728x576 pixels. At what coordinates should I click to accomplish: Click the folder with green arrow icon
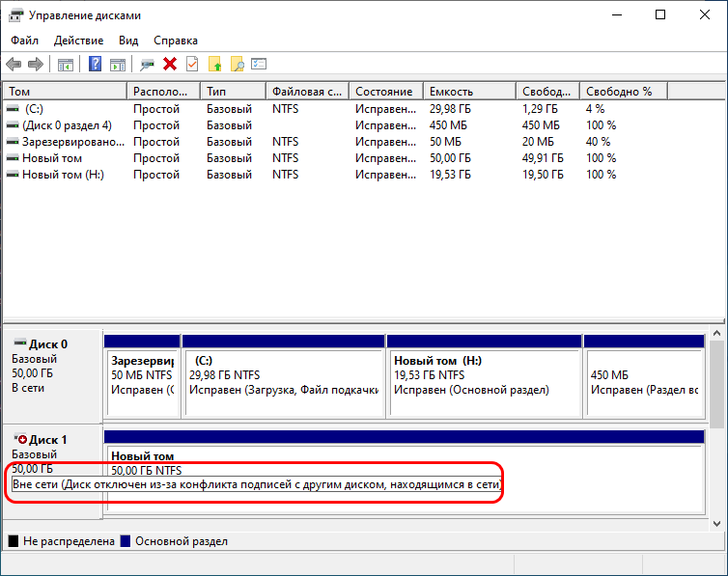coord(215,64)
